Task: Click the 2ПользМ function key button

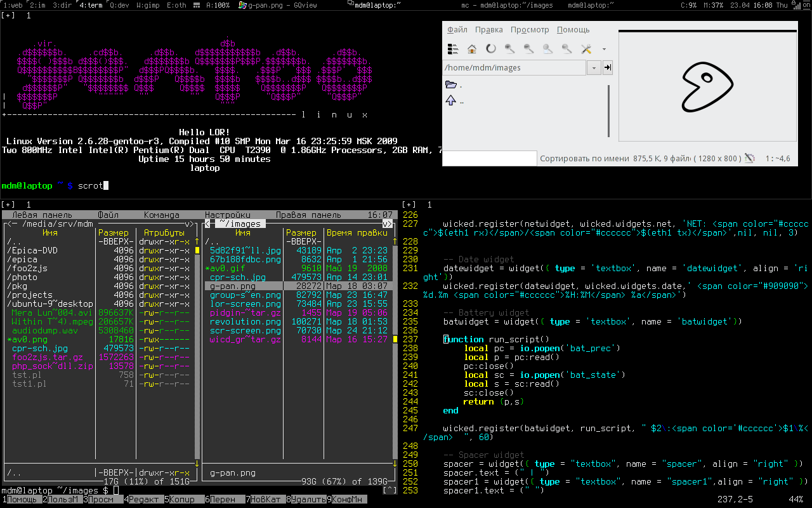Action: [63, 499]
